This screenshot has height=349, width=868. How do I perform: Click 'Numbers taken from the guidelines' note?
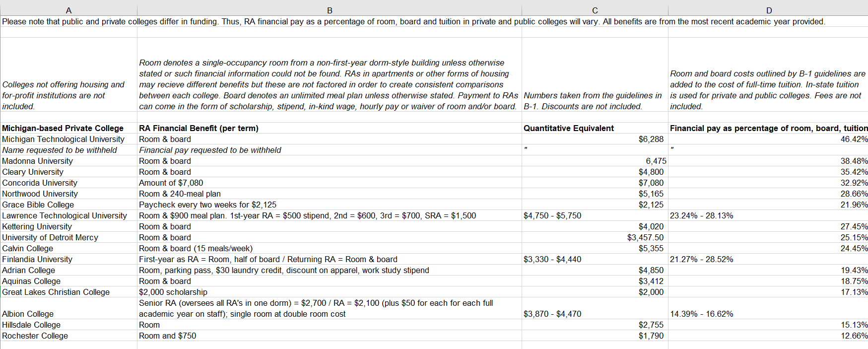pyautogui.click(x=595, y=74)
